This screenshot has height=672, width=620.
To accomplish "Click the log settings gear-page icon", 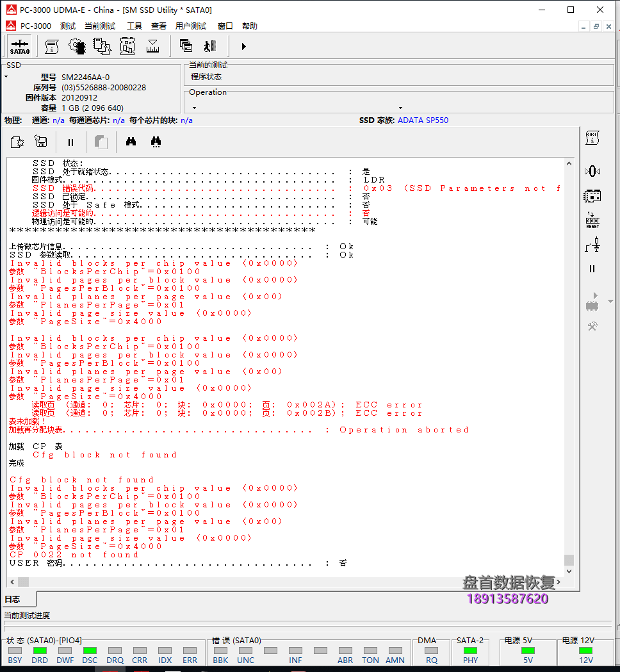I will [17, 142].
